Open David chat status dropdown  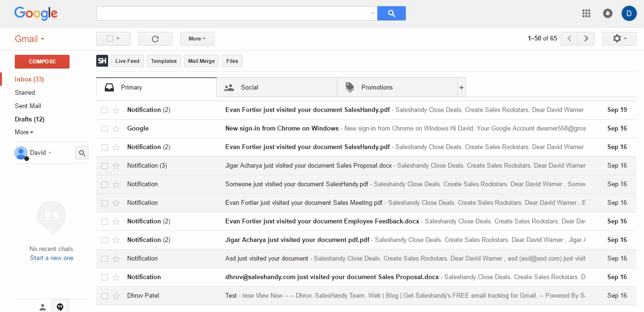pos(50,153)
